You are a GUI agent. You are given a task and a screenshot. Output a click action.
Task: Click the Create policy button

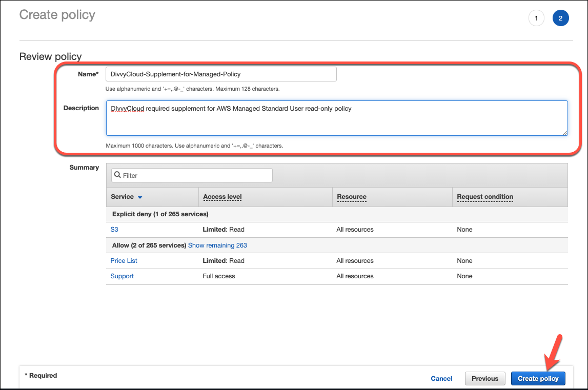pyautogui.click(x=538, y=378)
